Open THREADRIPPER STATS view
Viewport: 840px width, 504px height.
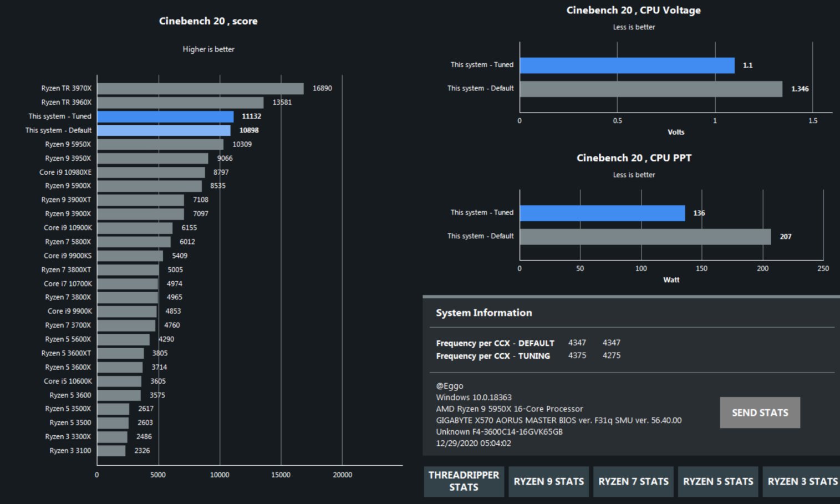coord(464,481)
